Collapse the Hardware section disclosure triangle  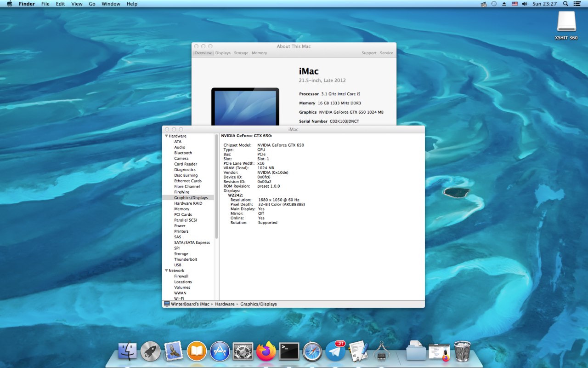coord(166,136)
